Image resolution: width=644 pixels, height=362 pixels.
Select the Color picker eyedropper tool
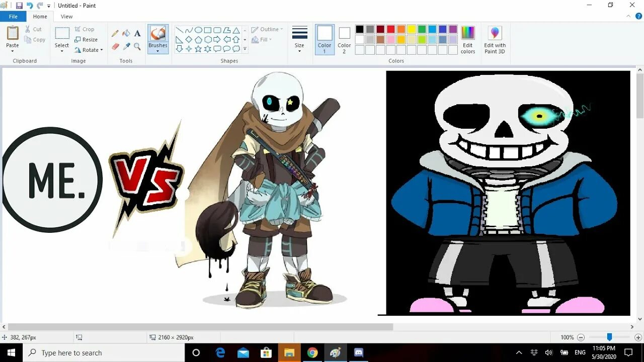click(126, 46)
